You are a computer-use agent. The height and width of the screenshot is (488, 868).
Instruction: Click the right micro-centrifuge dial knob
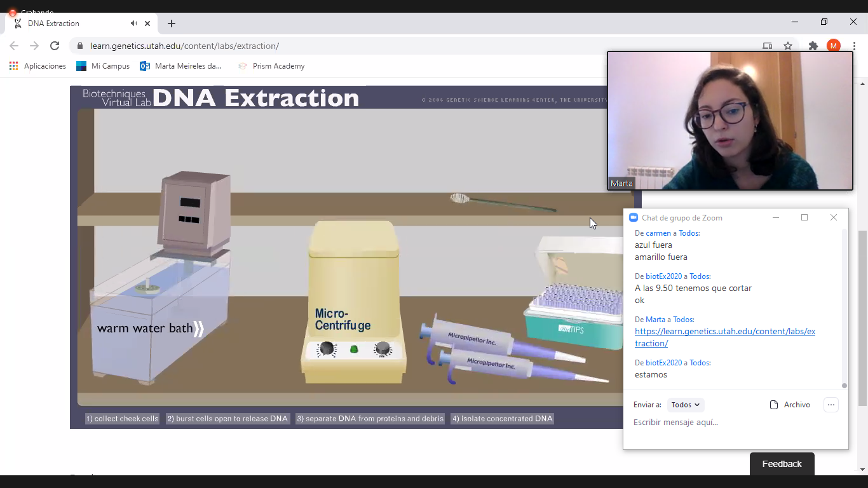[382, 348]
